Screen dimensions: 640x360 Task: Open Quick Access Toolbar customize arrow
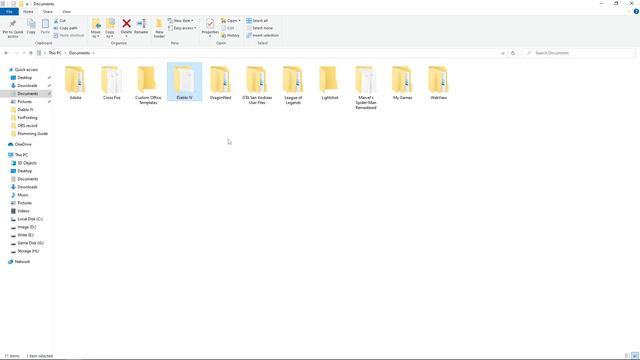click(x=27, y=4)
